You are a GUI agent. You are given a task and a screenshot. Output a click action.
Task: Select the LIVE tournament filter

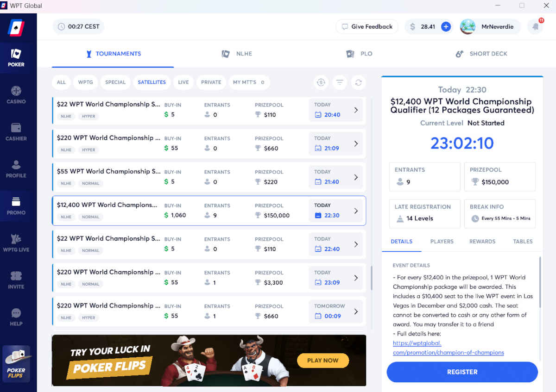coord(183,82)
